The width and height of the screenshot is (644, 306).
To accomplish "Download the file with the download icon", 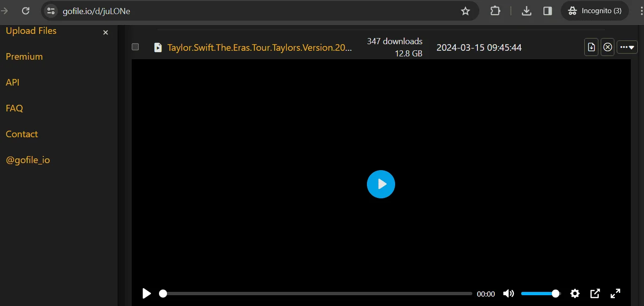I will click(591, 47).
